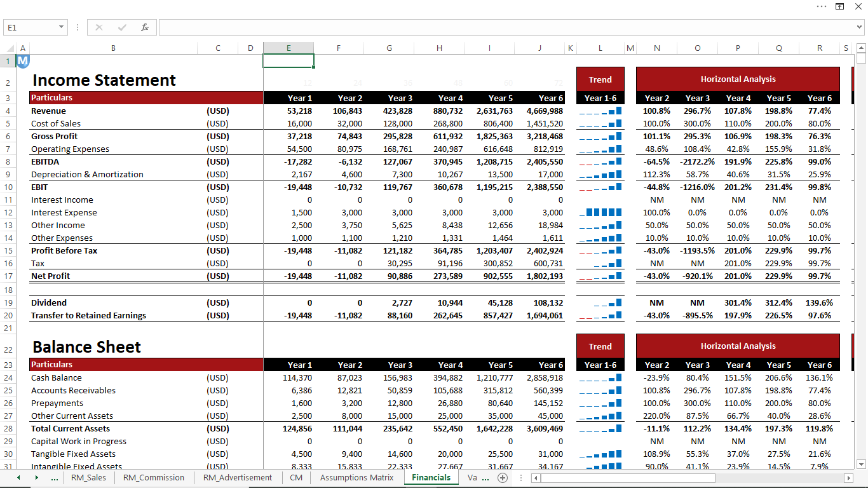The width and height of the screenshot is (868, 488).
Task: Expand the formula bar with the chevron
Action: (x=860, y=27)
